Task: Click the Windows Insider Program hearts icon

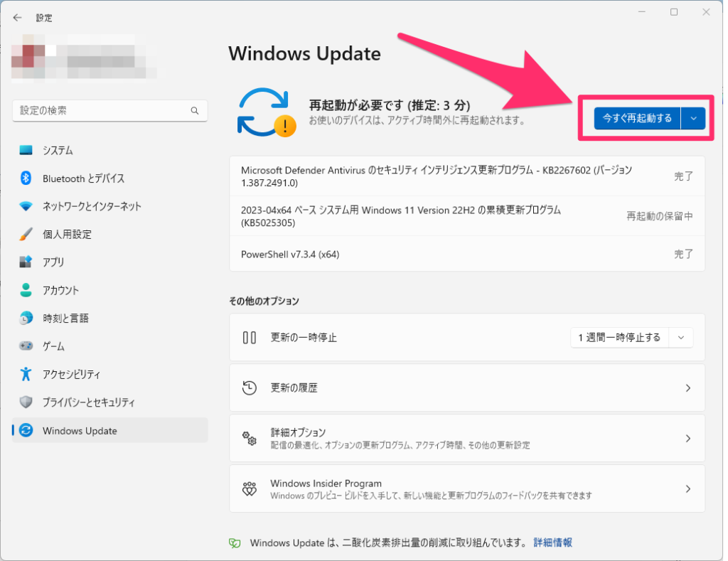Action: tap(250, 488)
